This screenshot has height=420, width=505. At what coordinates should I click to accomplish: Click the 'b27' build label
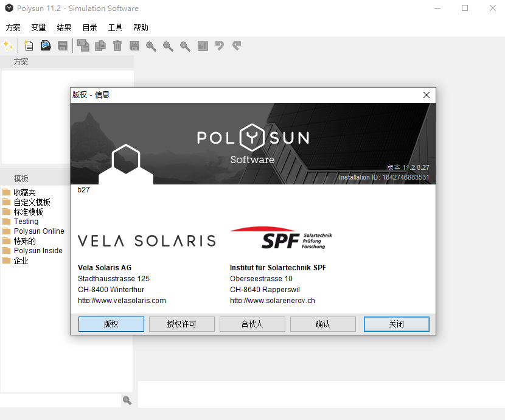[84, 190]
